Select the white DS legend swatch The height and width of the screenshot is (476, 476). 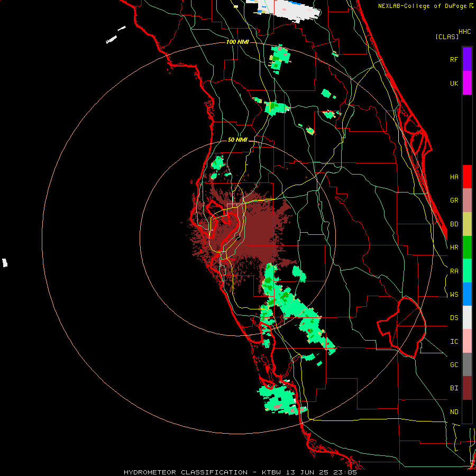point(467,317)
